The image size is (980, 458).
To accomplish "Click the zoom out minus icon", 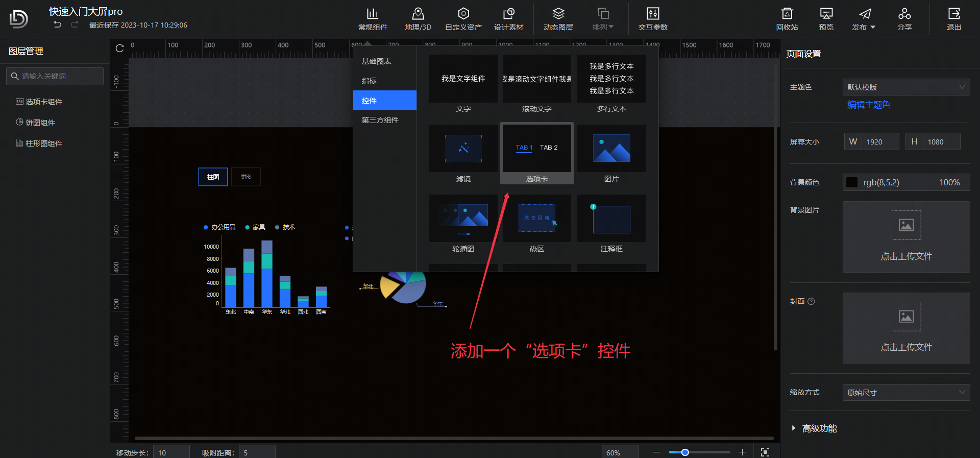I will click(x=656, y=452).
